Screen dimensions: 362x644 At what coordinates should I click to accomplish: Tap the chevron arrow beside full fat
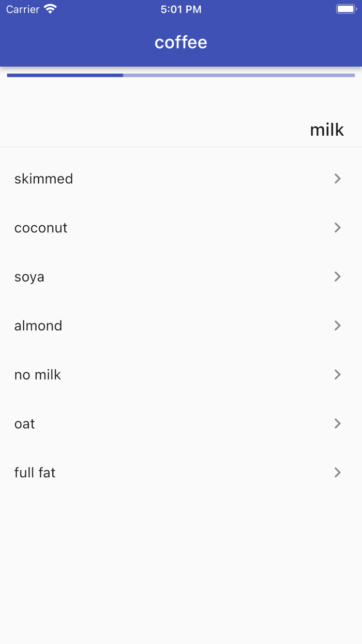337,472
